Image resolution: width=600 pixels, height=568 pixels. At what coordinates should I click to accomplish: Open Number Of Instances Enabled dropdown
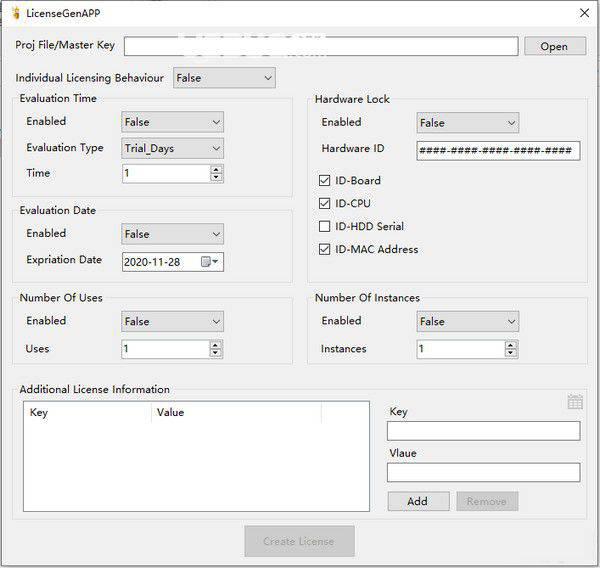[x=468, y=322]
